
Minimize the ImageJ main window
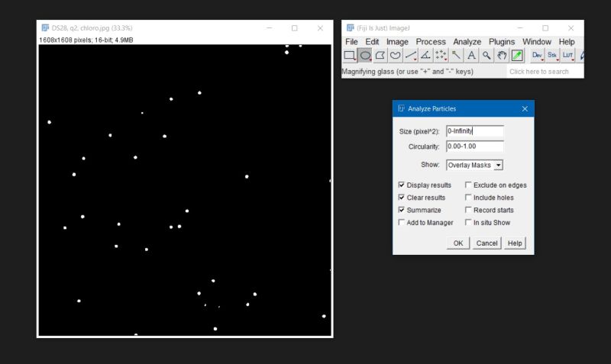pos(520,28)
